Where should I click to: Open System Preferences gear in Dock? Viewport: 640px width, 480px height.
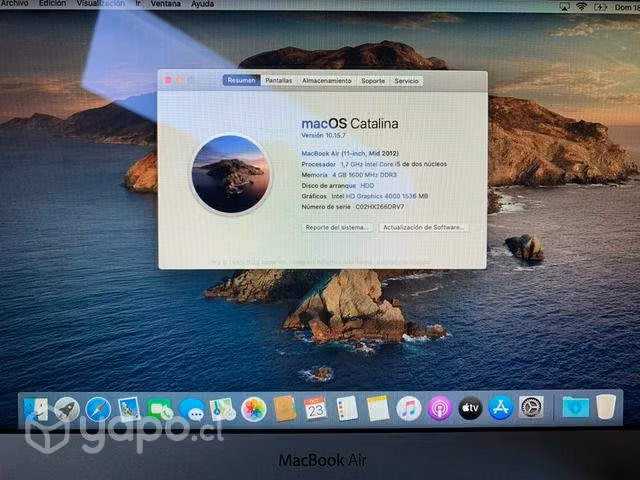click(531, 407)
